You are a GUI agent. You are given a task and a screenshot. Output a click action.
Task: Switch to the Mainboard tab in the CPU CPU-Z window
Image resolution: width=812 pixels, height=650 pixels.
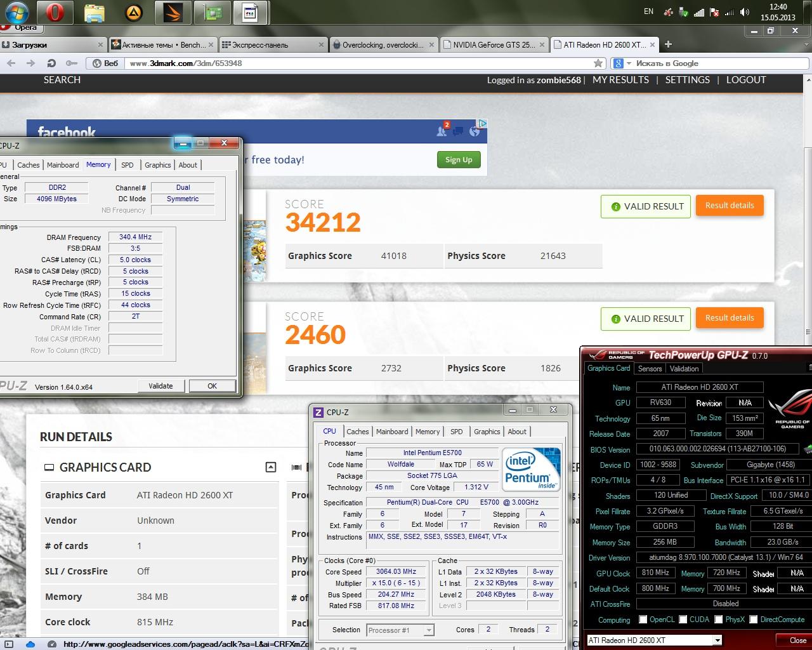coord(392,432)
